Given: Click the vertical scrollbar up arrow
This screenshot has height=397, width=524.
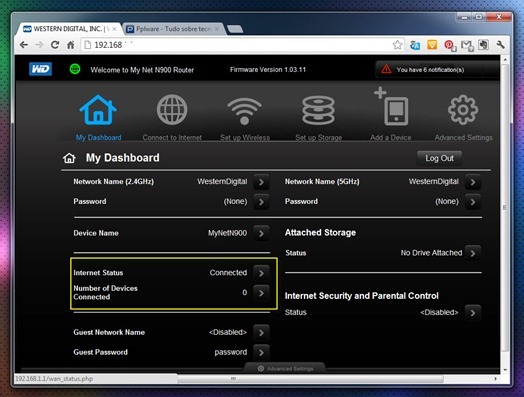Looking at the screenshot, I should (505, 60).
